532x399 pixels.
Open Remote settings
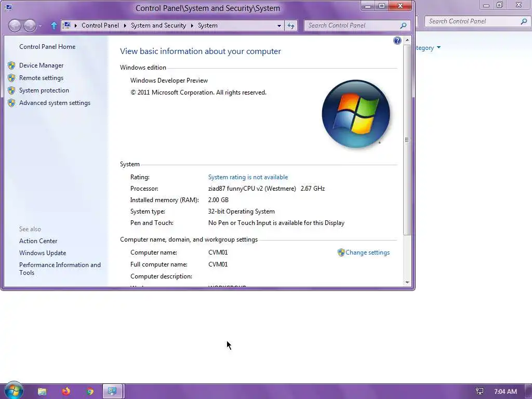tap(41, 78)
